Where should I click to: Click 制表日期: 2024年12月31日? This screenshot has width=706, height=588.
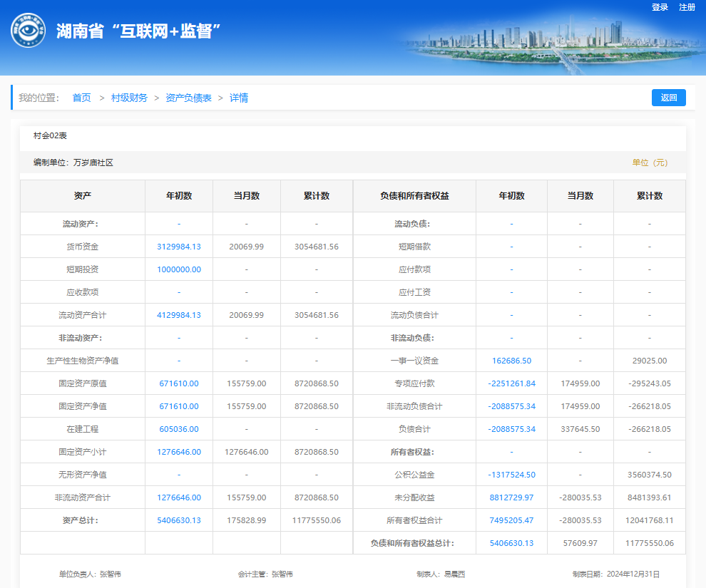click(x=616, y=574)
